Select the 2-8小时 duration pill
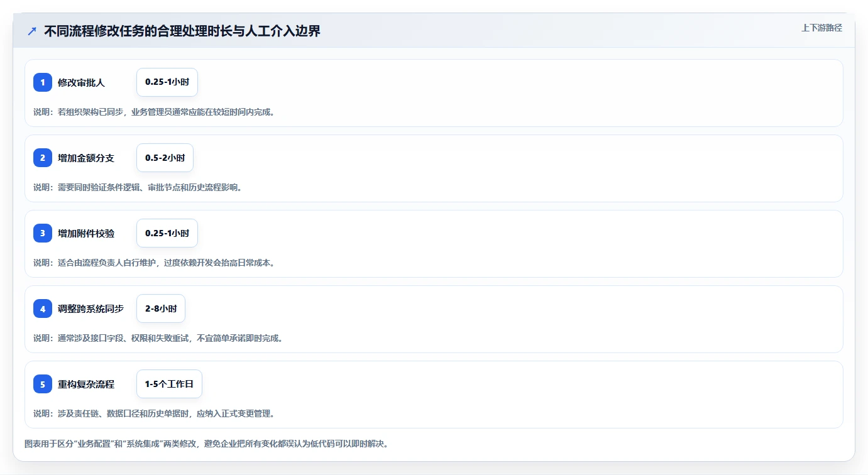This screenshot has height=475, width=868. [161, 308]
